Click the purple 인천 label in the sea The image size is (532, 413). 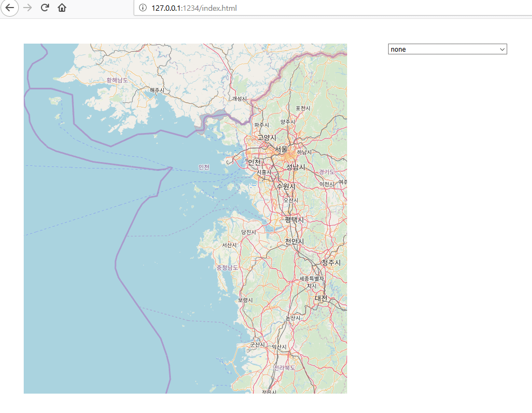pyautogui.click(x=204, y=167)
